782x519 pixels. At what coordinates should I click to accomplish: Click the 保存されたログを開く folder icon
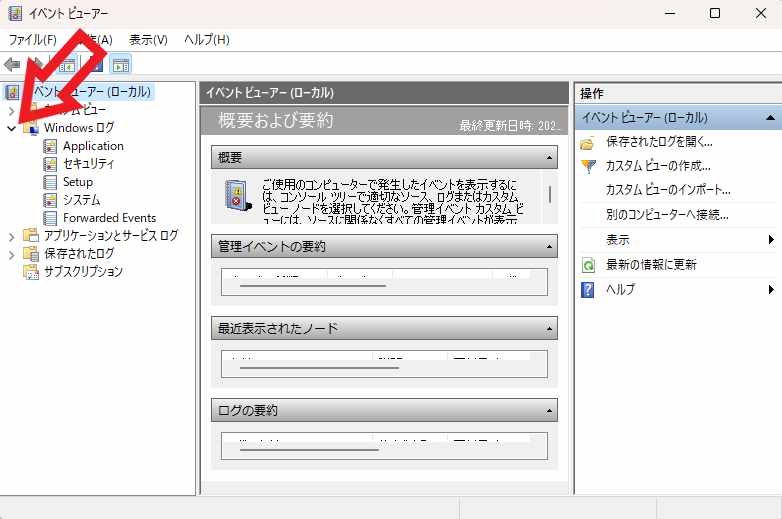587,144
